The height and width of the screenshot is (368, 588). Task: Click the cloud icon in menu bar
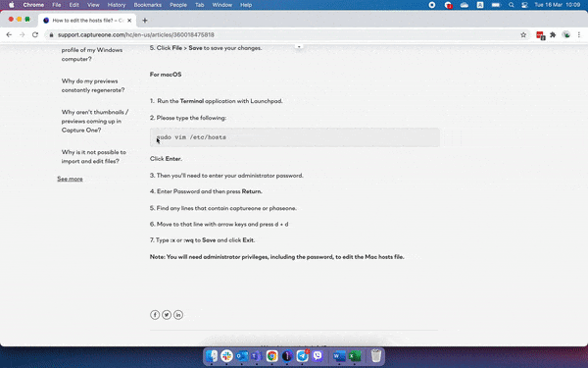click(465, 5)
